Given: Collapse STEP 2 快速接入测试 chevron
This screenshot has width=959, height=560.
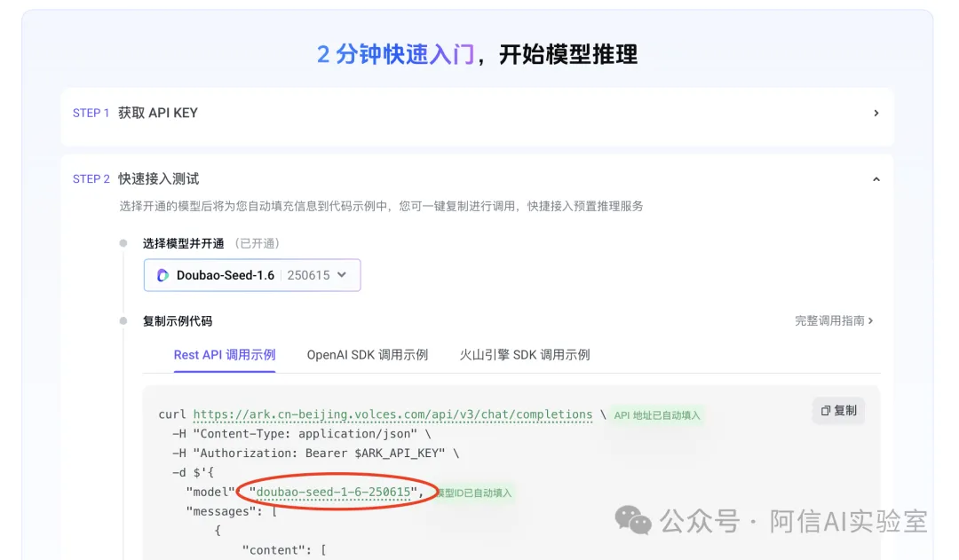Looking at the screenshot, I should point(876,179).
